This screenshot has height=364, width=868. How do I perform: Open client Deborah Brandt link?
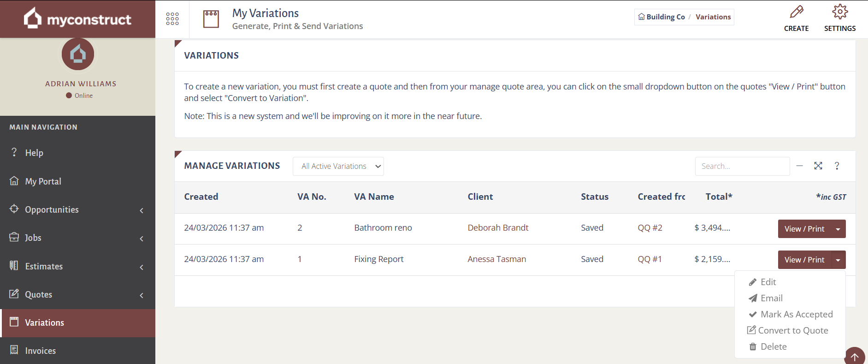click(498, 228)
